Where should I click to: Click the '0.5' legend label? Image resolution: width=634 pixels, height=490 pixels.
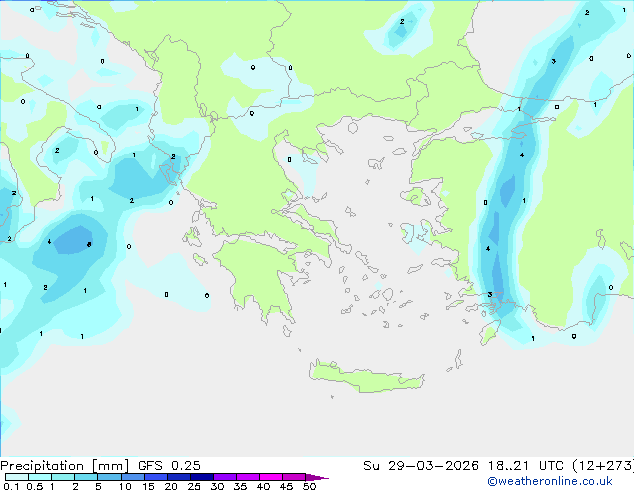tap(34, 486)
